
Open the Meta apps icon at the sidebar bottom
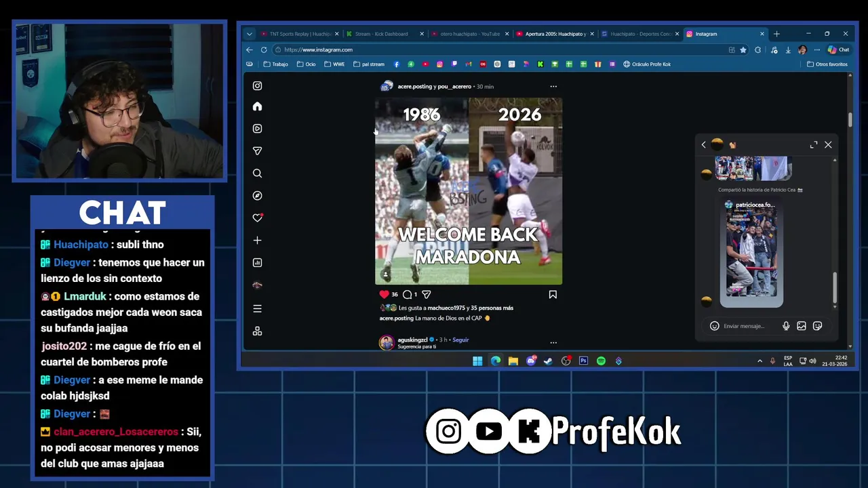coord(257,331)
